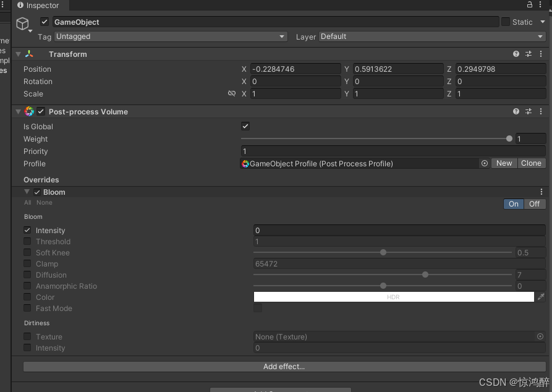Viewport: 552px width, 392px height.
Task: Open Profile object picker circle icon
Action: pos(485,163)
